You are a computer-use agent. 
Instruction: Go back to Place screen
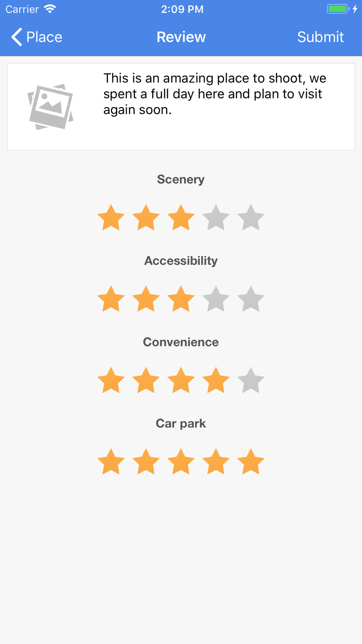[37, 37]
